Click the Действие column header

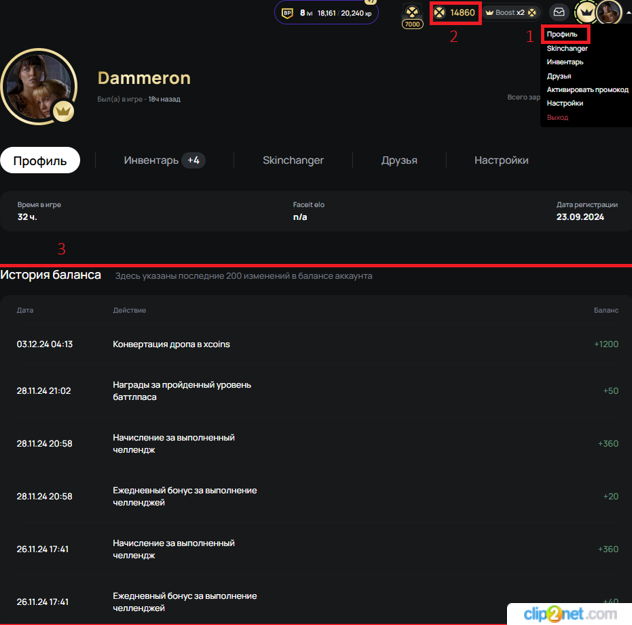pyautogui.click(x=129, y=310)
